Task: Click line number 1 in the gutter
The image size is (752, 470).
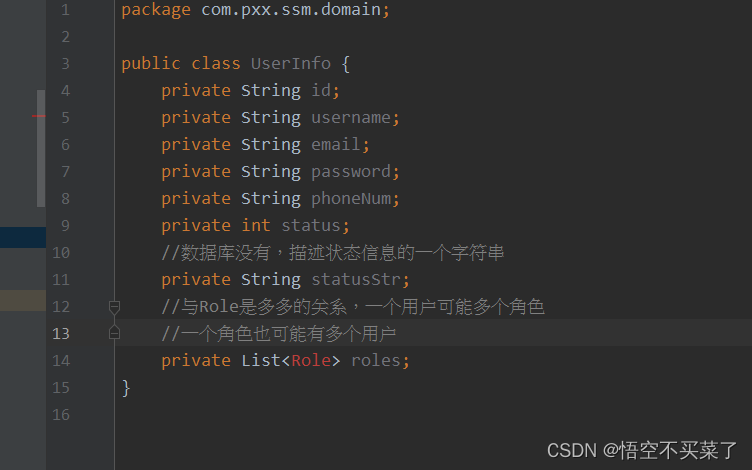Action: [65, 10]
